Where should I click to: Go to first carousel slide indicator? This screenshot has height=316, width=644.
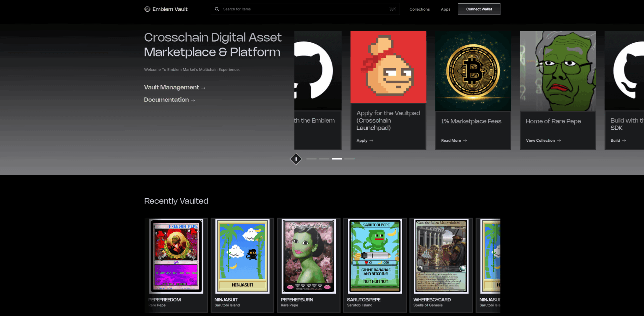(x=311, y=159)
